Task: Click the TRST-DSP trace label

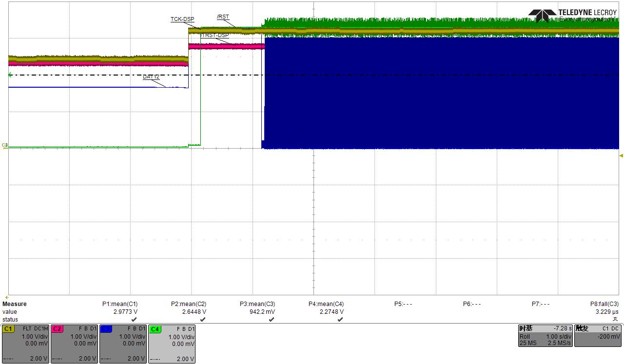Action: [x=215, y=36]
